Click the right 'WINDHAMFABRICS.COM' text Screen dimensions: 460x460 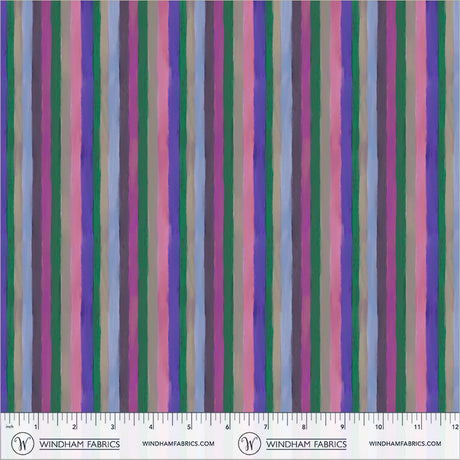coord(405,444)
